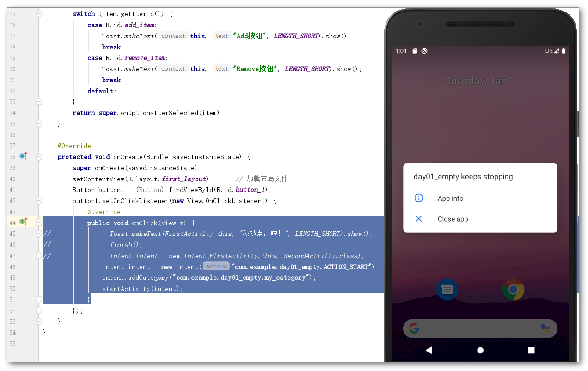Click super.onCreate(savedInstanceState) on line 39
The image size is (588, 371).
(135, 168)
